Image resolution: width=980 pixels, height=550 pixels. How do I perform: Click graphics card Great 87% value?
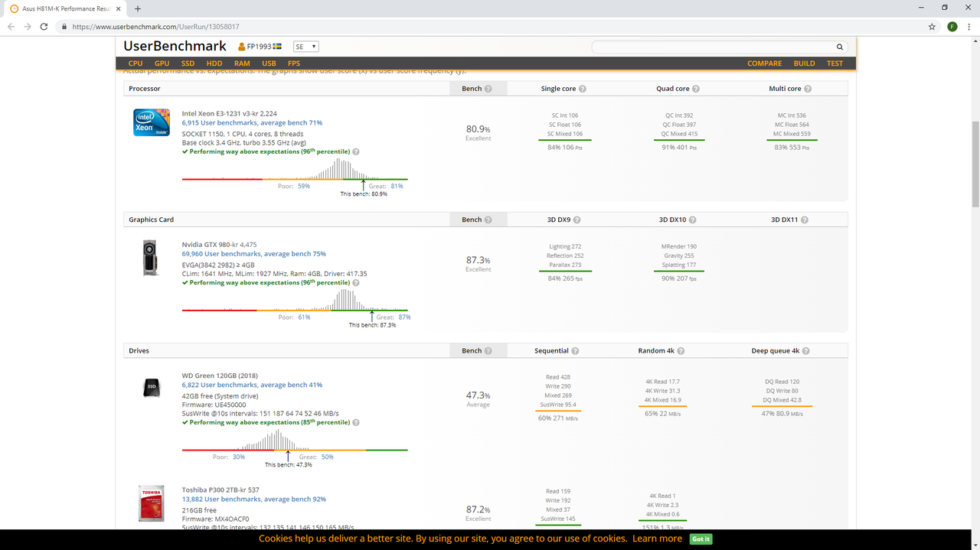(404, 317)
